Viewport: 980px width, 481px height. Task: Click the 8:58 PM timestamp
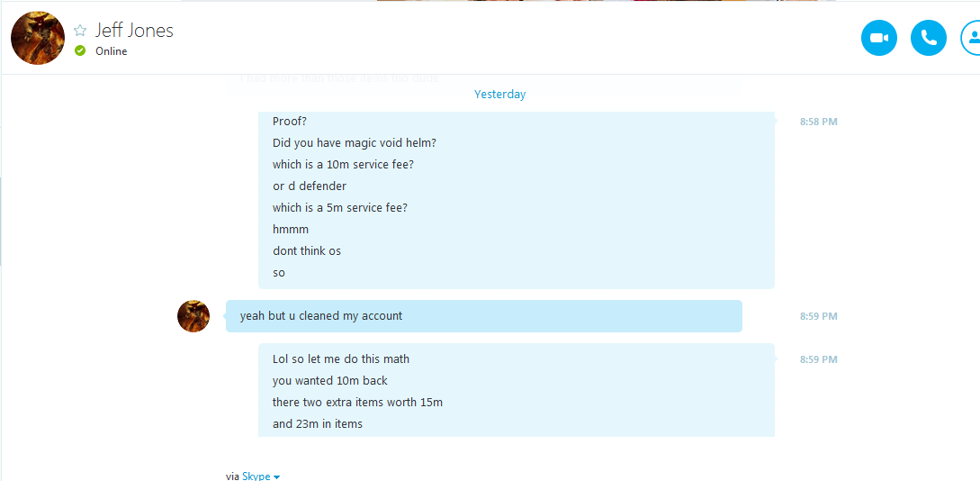[x=818, y=122]
